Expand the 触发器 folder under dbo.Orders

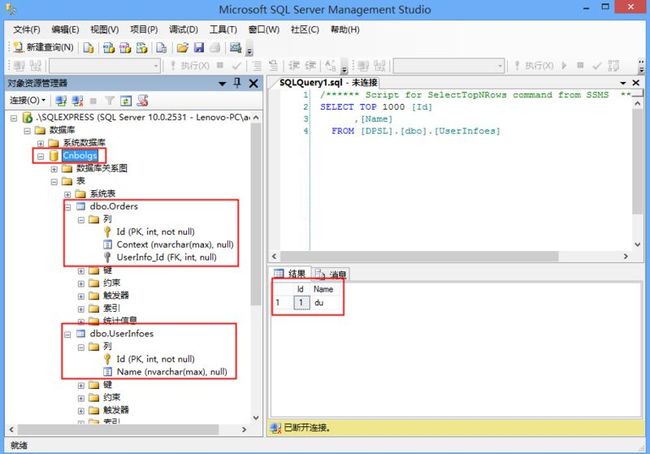[x=81, y=296]
